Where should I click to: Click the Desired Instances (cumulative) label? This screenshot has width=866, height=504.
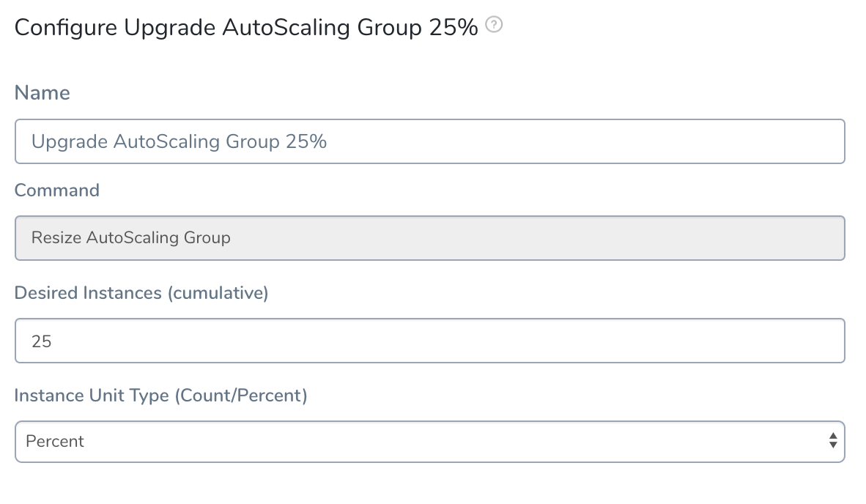click(141, 292)
